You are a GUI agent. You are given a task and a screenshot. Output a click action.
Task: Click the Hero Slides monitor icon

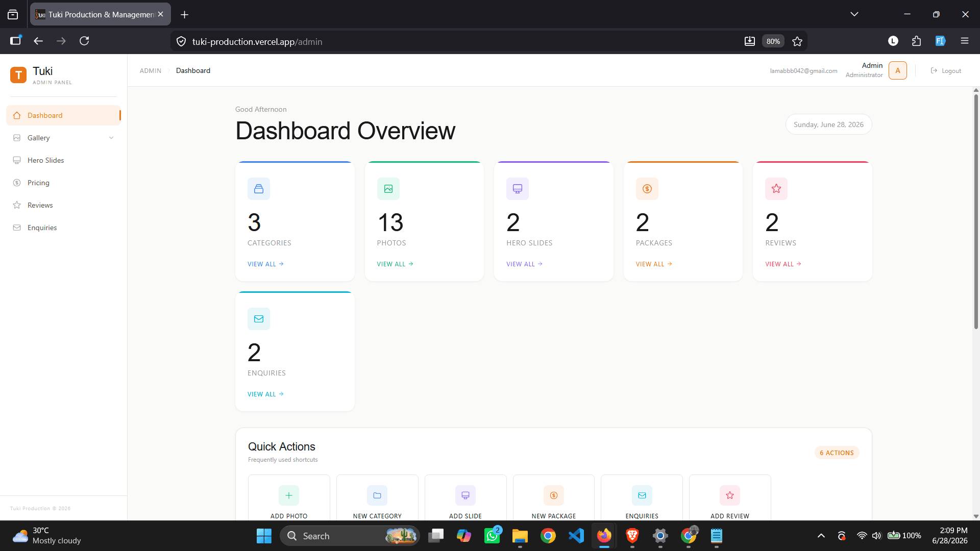point(518,189)
